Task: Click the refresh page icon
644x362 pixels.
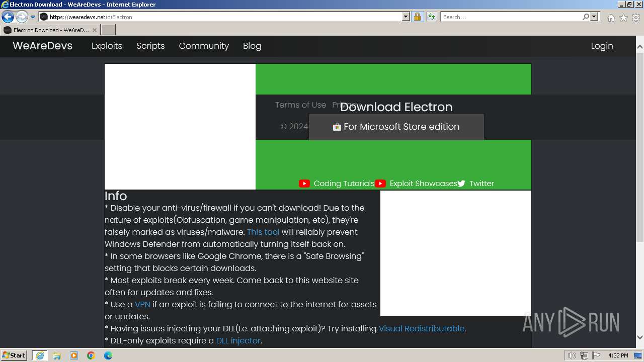Action: point(431,17)
